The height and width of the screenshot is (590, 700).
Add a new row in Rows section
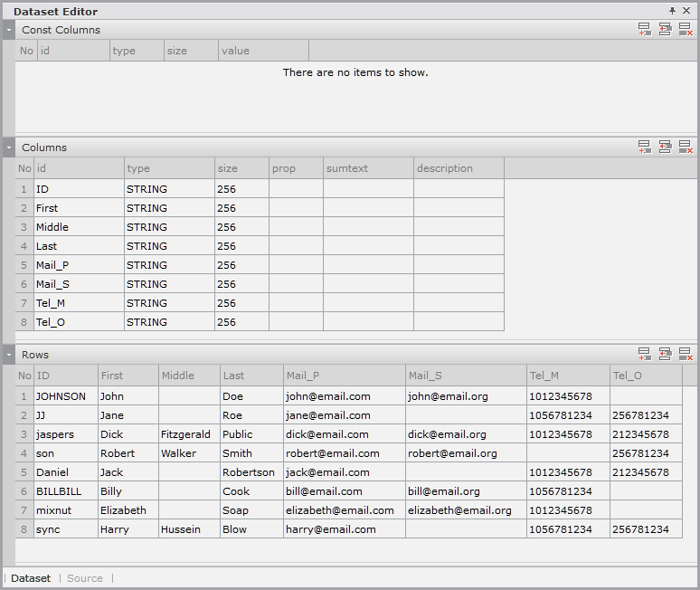pos(645,354)
